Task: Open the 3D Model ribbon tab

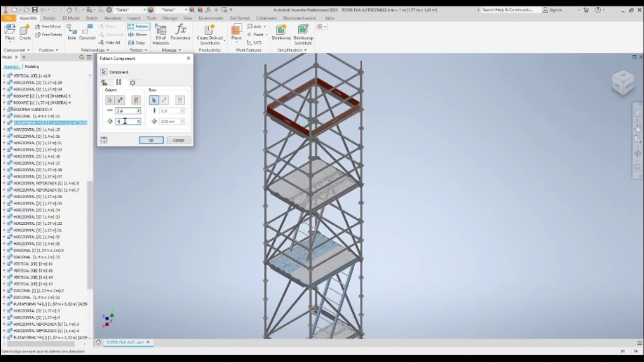Action: pyautogui.click(x=70, y=18)
